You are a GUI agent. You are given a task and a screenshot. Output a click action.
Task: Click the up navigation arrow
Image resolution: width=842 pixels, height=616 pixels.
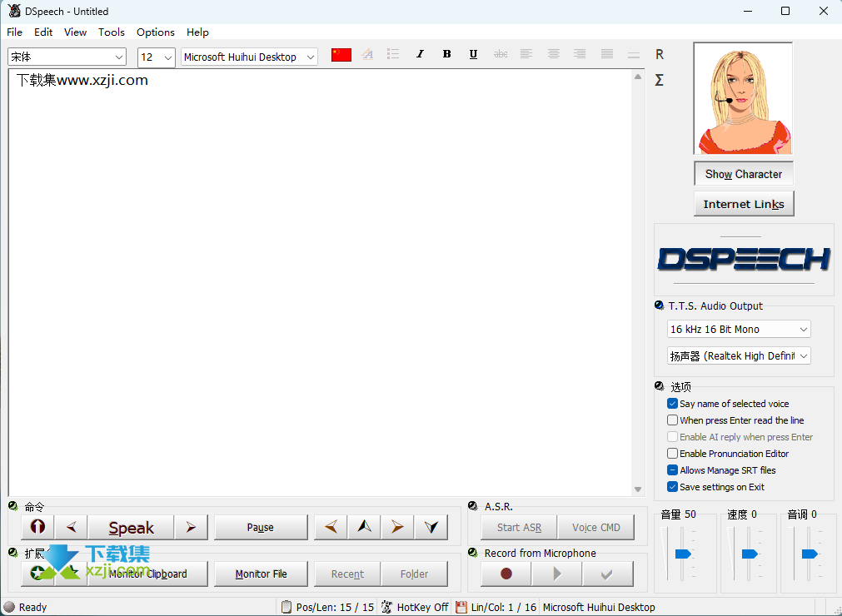(364, 528)
